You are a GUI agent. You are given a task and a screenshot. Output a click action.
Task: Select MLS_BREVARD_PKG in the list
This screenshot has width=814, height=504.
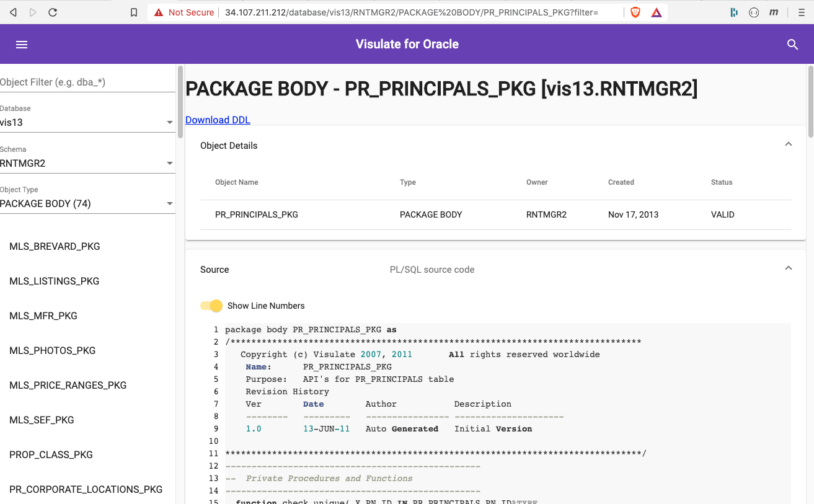55,247
